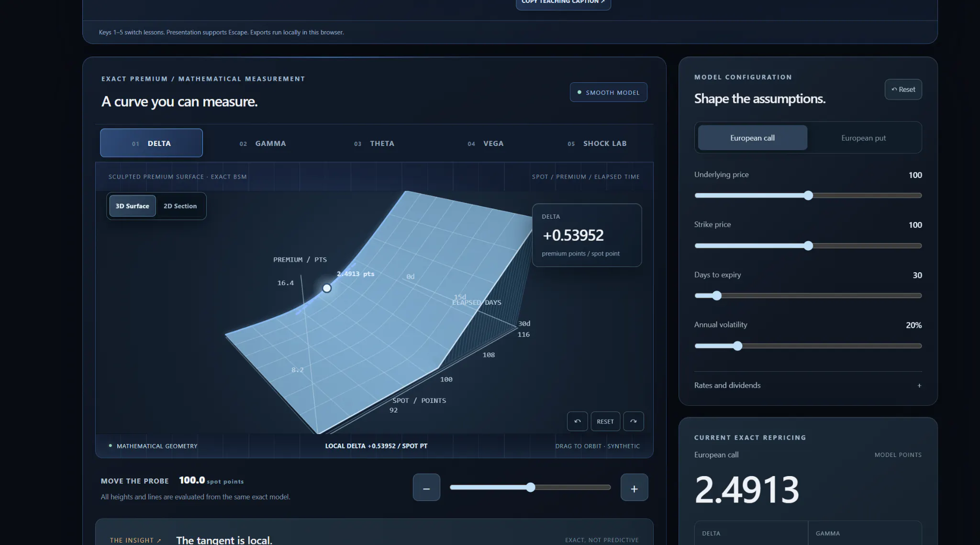Adjust the Days to expiry slider handle

click(716, 295)
